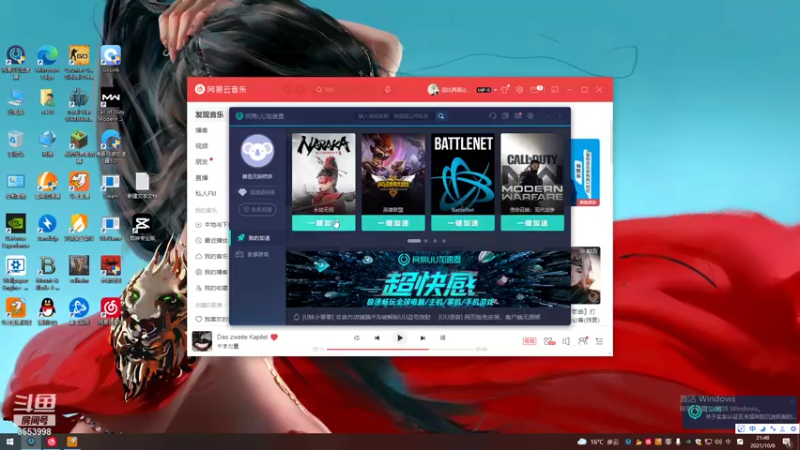Click the member recharge button in UU sidebar

point(257,210)
